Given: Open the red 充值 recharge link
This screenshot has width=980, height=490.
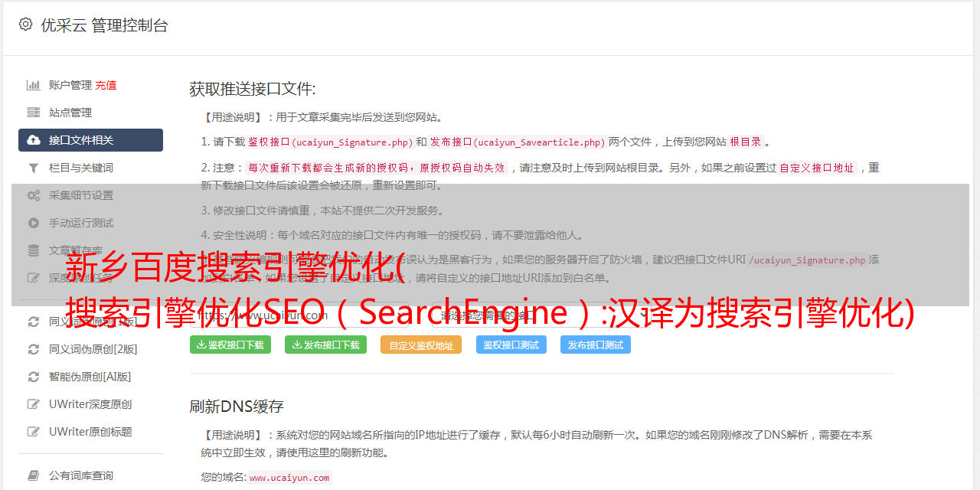Looking at the screenshot, I should point(106,85).
